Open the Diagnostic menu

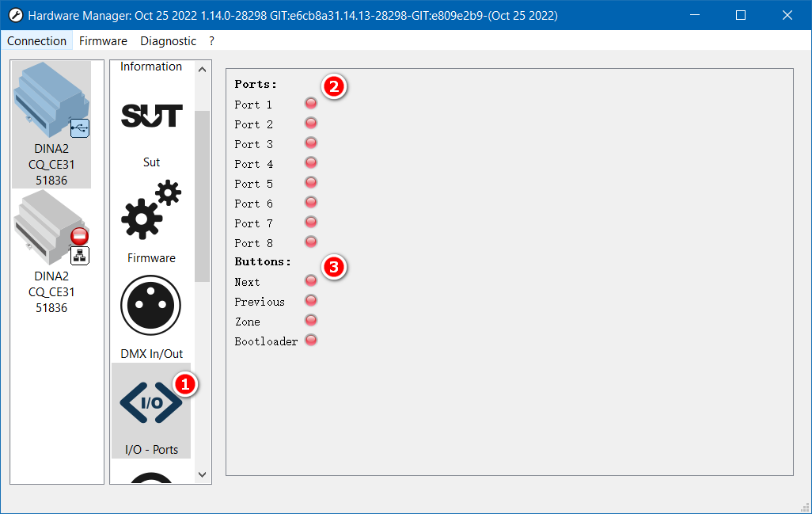168,41
